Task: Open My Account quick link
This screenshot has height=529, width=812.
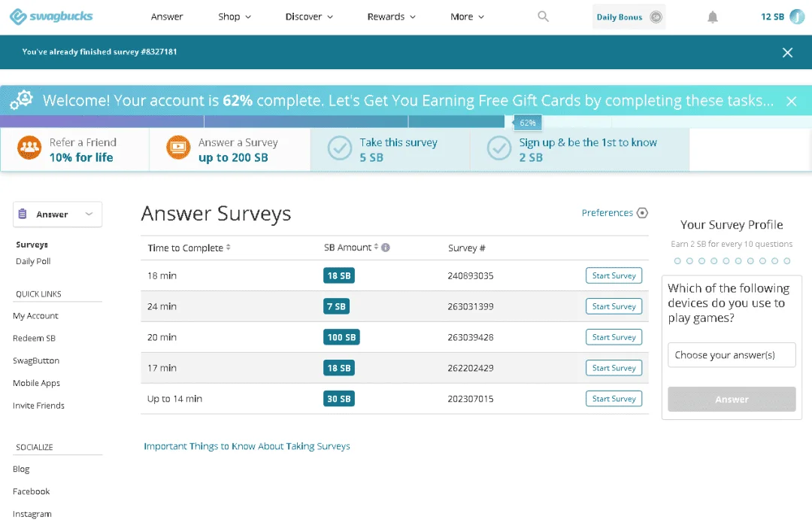Action: [35, 315]
